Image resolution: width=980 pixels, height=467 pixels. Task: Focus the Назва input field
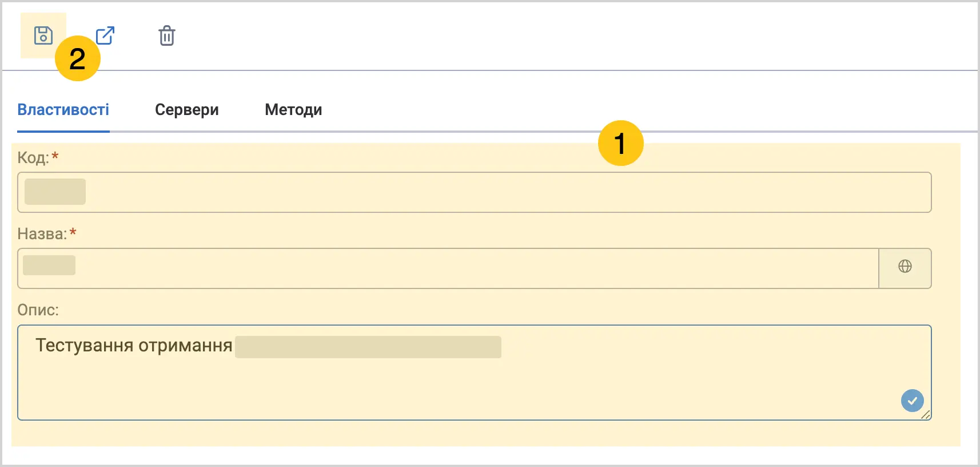(448, 268)
